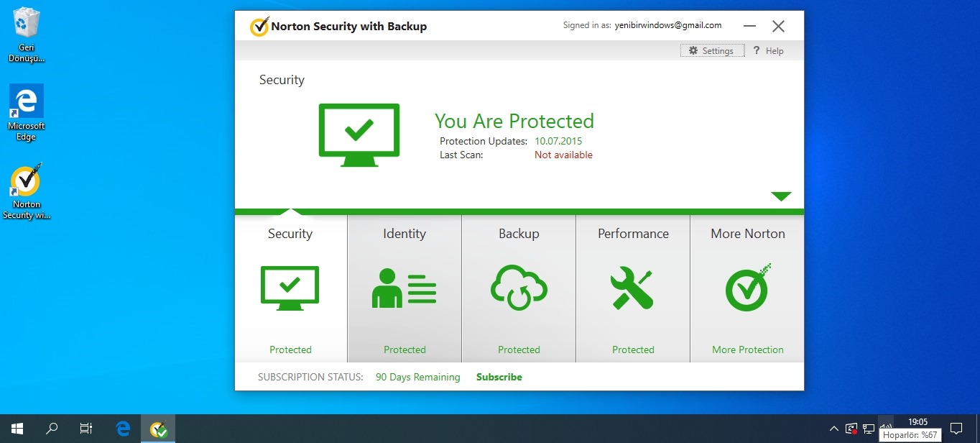Click the speaker volume tray icon
The image size is (980, 443).
point(886,426)
